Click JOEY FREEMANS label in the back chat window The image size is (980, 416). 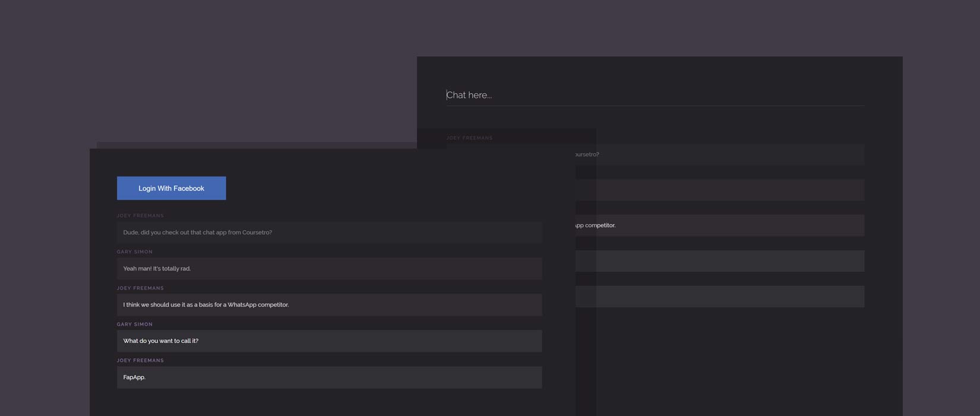(469, 138)
